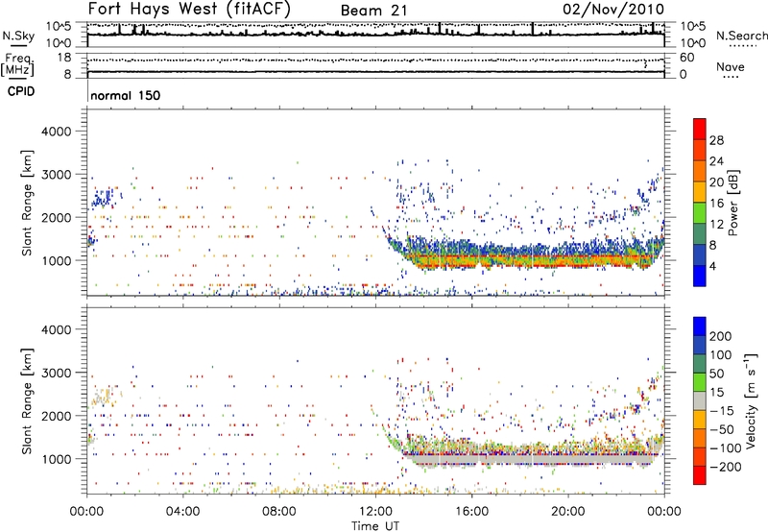Click the 'Fort Hays West (fitACF)' title
The width and height of the screenshot is (768, 532).
click(189, 9)
